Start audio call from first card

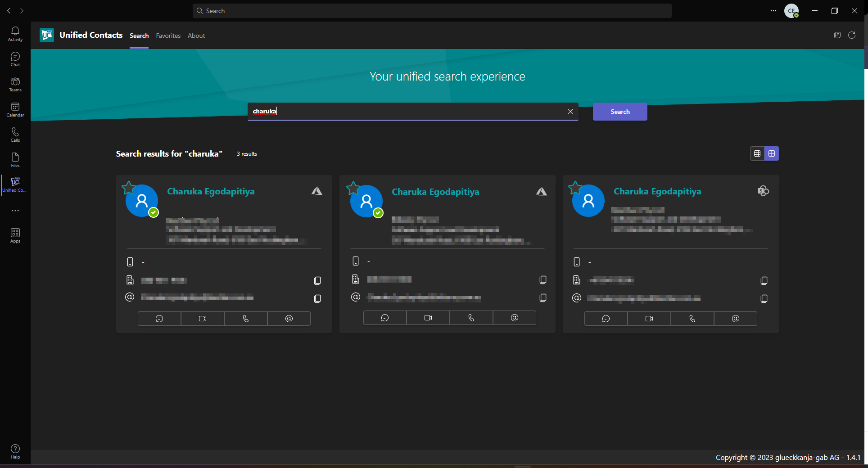[x=246, y=319]
